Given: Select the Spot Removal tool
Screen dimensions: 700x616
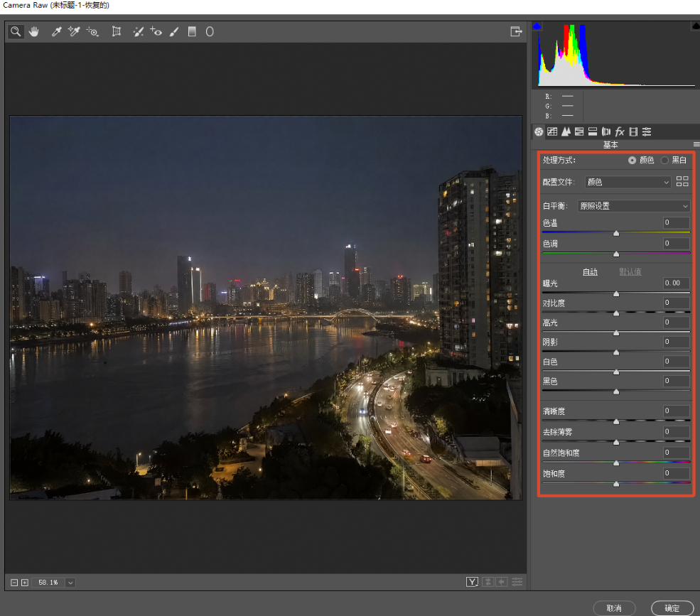Looking at the screenshot, I should coord(139,32).
